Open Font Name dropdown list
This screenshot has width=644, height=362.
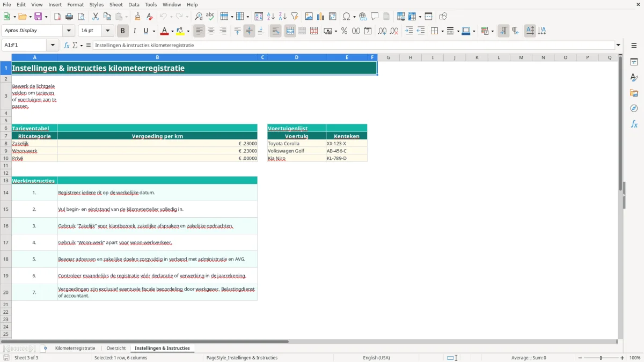tap(69, 31)
